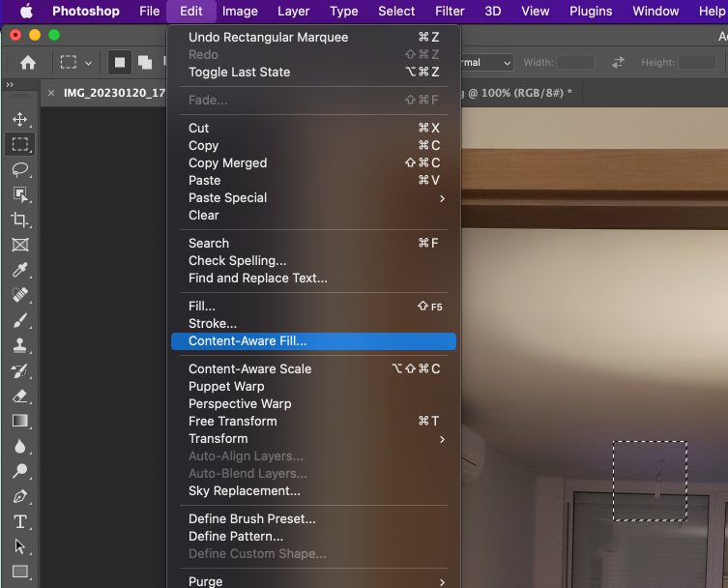This screenshot has width=728, height=588.
Task: Select Puppet Warp
Action: click(x=313, y=387)
